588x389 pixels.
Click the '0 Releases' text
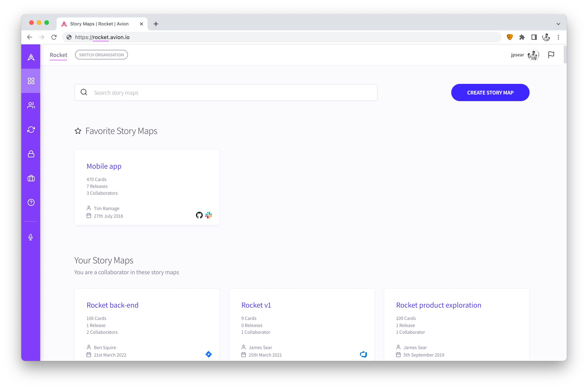(252, 325)
